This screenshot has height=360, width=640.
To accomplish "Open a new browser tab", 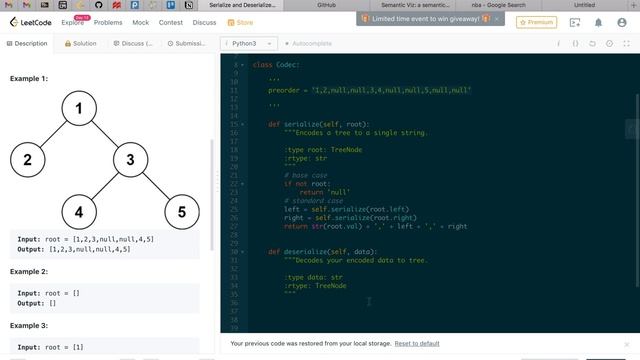I will tap(634, 5).
